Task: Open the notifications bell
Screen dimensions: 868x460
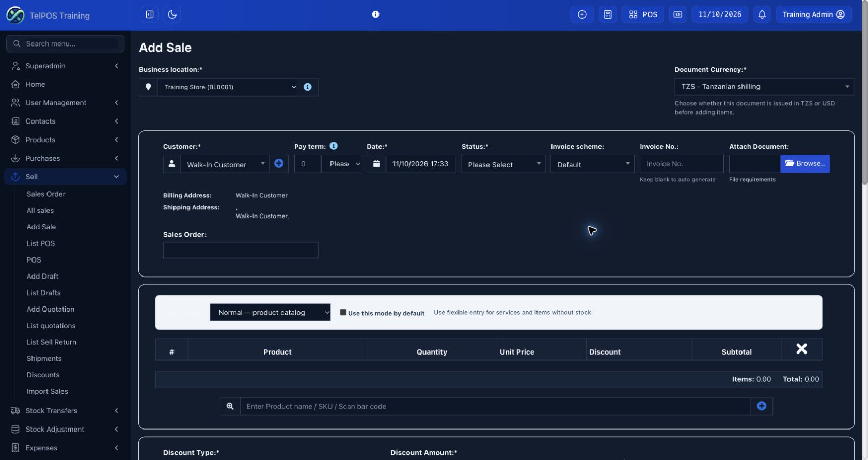Action: (762, 14)
